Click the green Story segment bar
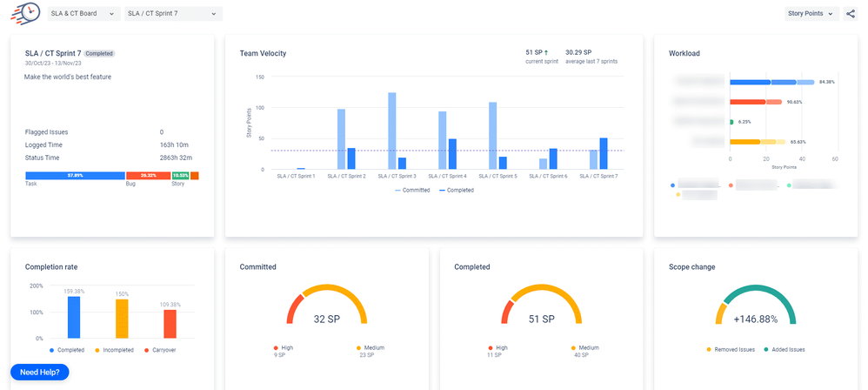This screenshot has width=868, height=390. (180, 176)
